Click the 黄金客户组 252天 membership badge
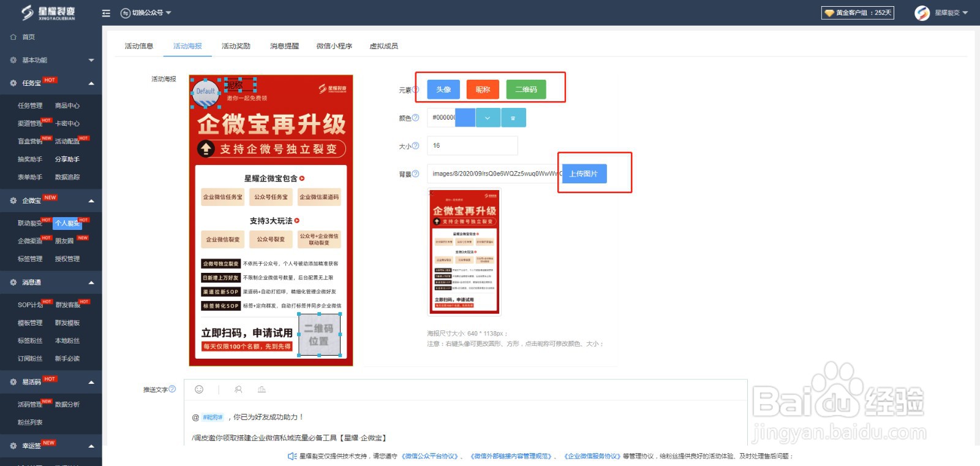 pos(858,13)
